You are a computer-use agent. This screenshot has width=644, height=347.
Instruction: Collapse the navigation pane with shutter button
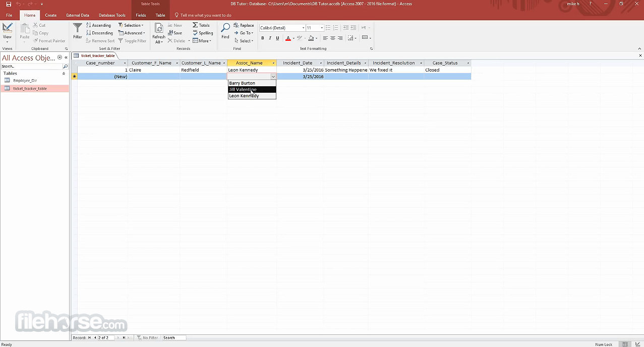(66, 57)
